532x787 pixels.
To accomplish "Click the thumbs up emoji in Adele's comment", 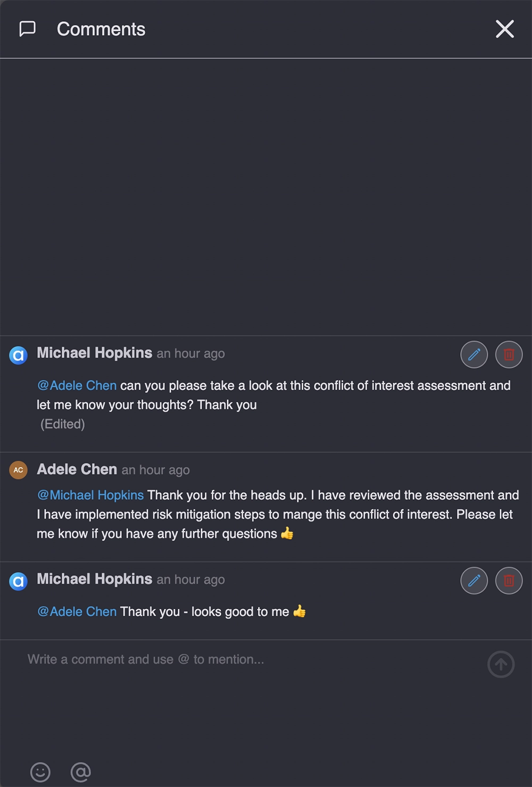I will [x=287, y=534].
